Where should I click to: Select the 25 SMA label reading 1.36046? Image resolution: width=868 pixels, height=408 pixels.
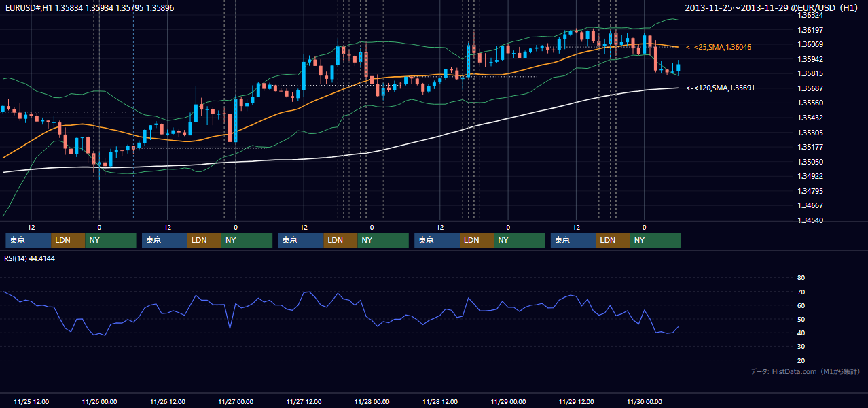720,47
